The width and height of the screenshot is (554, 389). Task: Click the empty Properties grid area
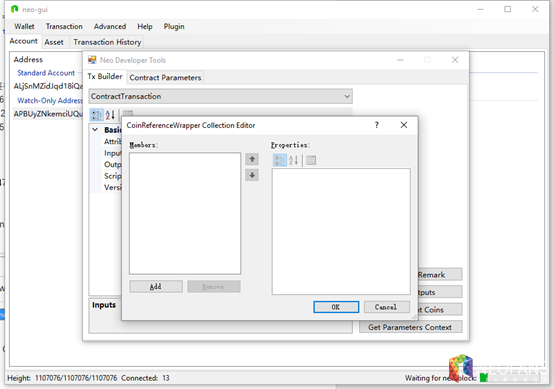pyautogui.click(x=341, y=231)
